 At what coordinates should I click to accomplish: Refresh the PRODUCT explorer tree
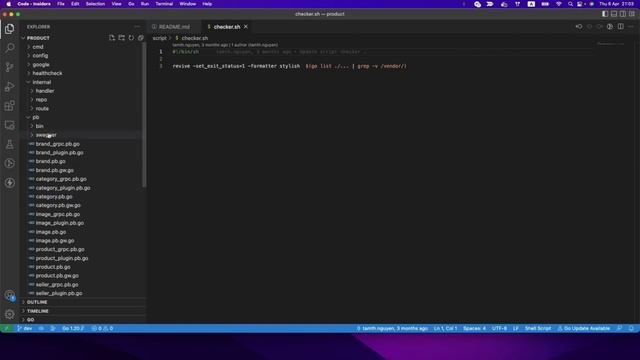[131, 38]
